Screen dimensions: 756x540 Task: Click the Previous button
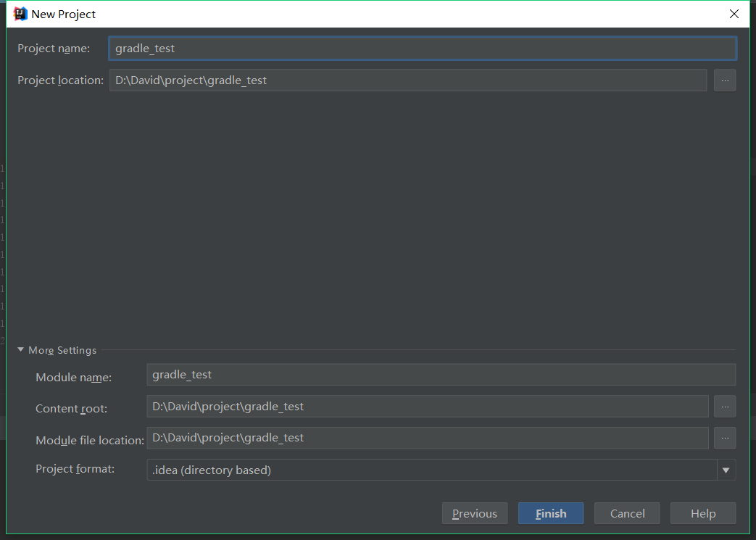coord(474,513)
